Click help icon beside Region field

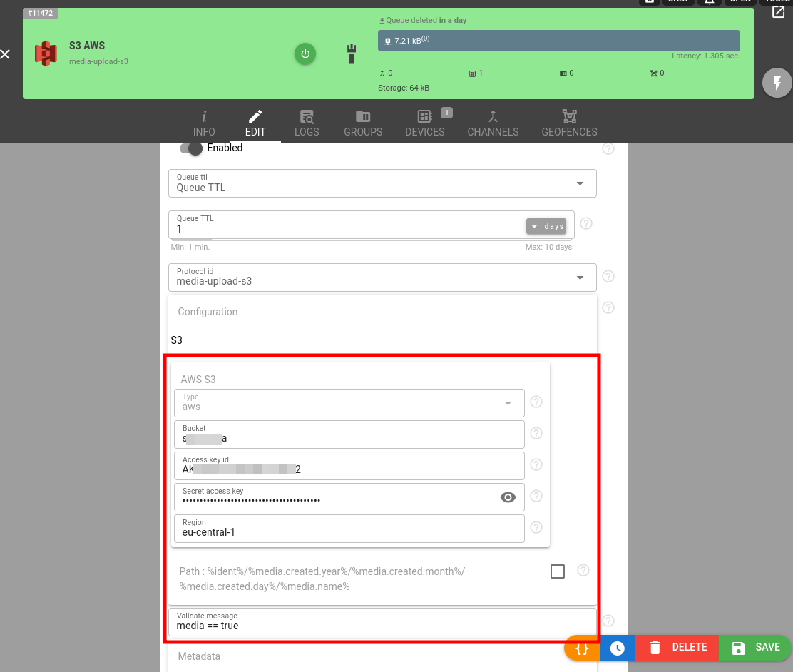pos(536,527)
